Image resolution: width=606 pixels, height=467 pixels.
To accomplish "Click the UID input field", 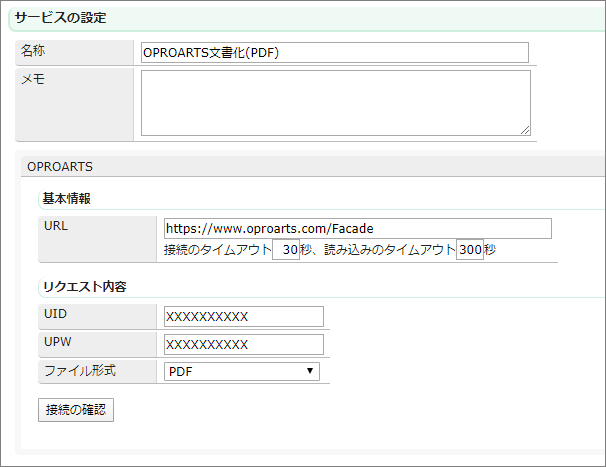I will click(x=243, y=317).
